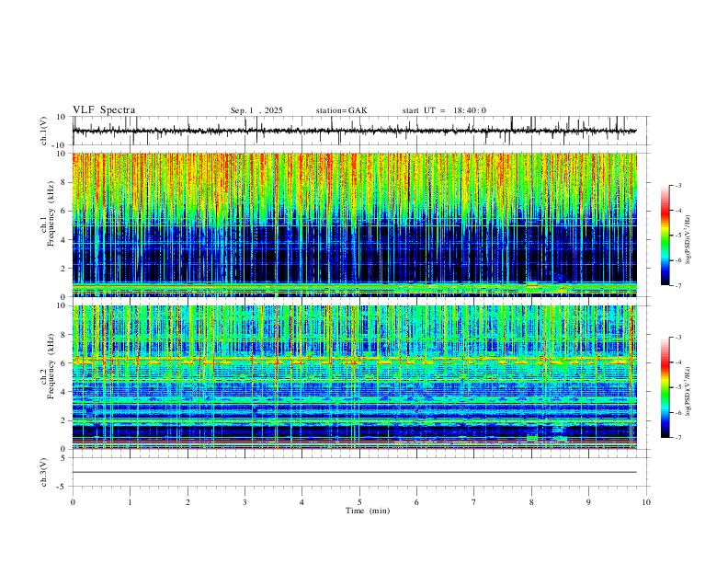Viewport: 728px width, 563px height.
Task: Click the ch.2 'Frequency (kHz)' axis label
Action: click(51, 366)
